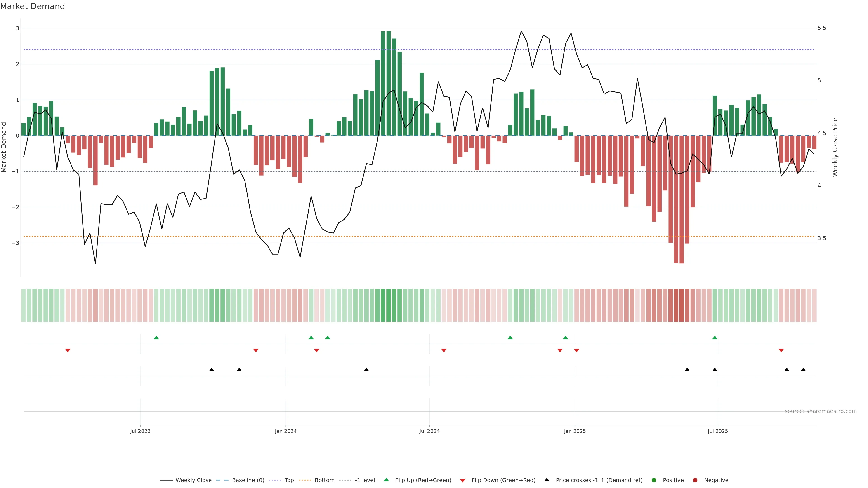This screenshot has width=868, height=488.
Task: Click first black price-cross marker on left
Action: pos(212,370)
